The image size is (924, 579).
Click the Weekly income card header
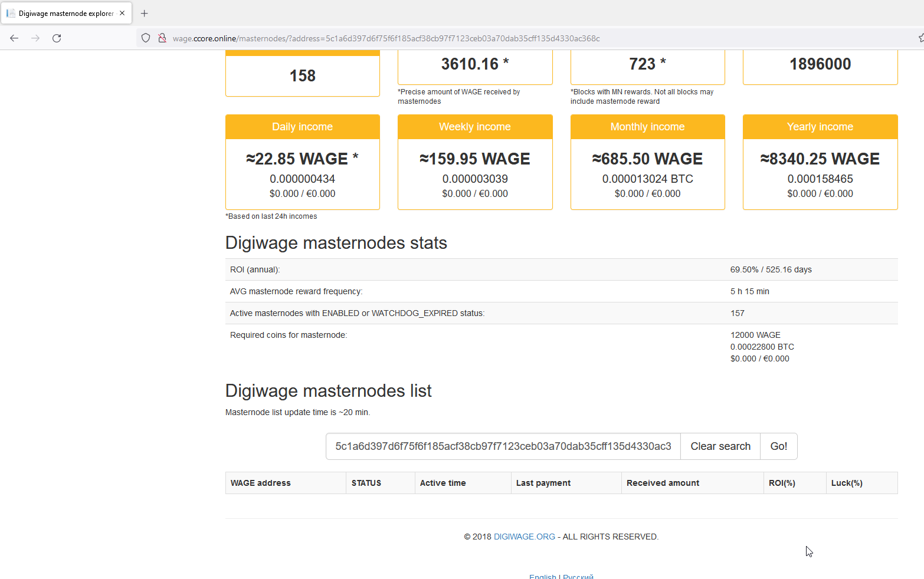[475, 127]
